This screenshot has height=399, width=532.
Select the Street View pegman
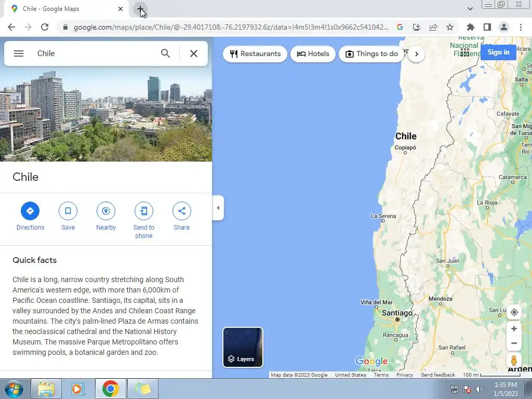514,360
